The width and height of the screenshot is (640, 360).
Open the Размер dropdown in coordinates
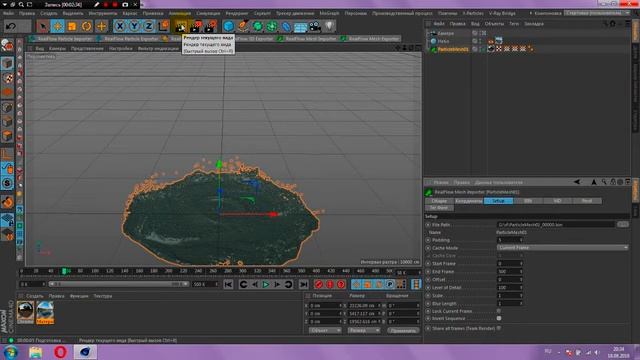[x=364, y=330]
